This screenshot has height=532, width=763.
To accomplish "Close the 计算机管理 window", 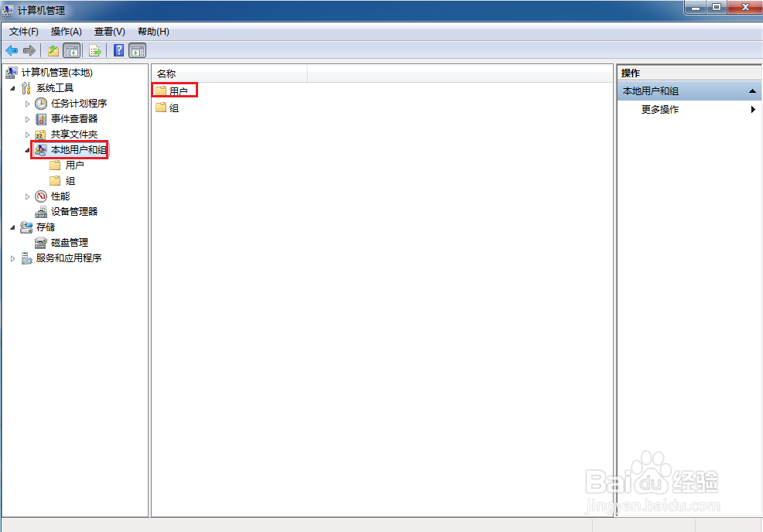I will (x=745, y=7).
